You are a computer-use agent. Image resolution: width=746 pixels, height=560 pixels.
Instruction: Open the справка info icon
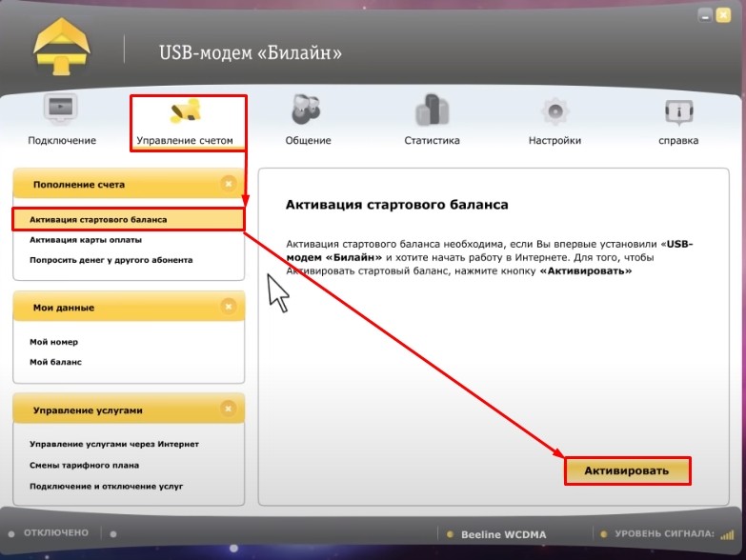pos(679,112)
